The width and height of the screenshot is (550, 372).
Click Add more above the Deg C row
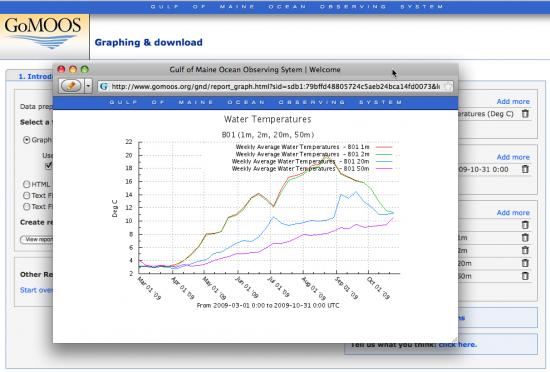[x=513, y=101]
